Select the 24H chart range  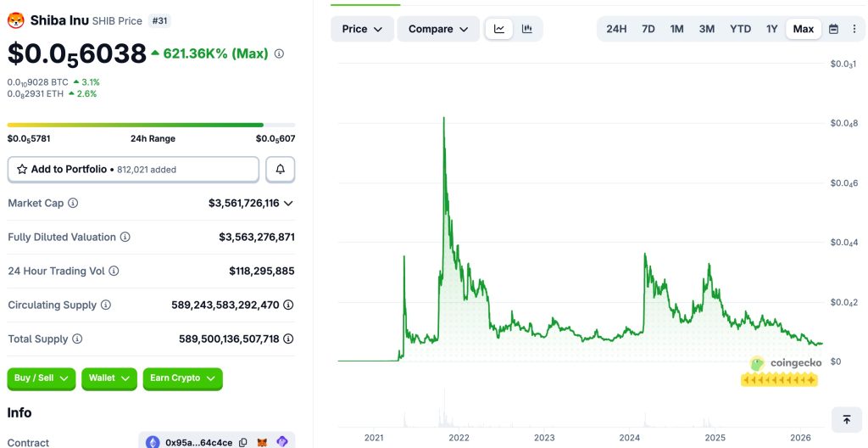coord(616,29)
